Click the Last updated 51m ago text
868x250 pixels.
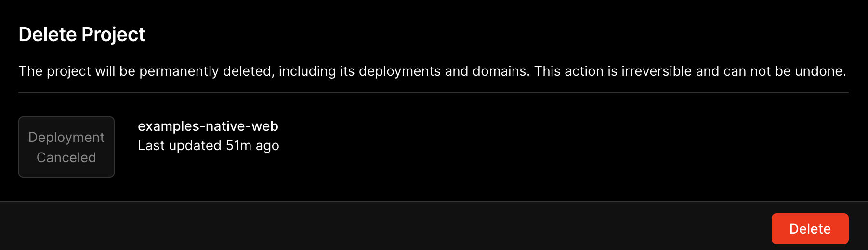click(209, 145)
